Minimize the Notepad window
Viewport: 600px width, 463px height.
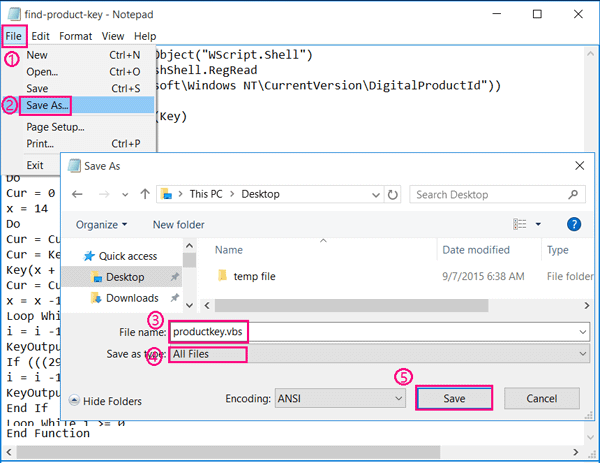click(x=497, y=14)
